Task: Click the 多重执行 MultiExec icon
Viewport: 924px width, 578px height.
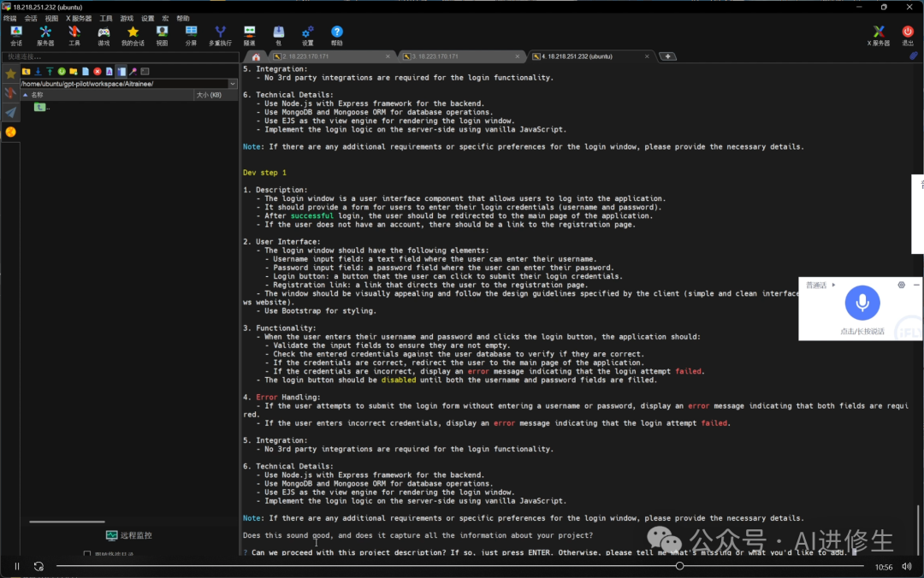Action: tap(221, 35)
